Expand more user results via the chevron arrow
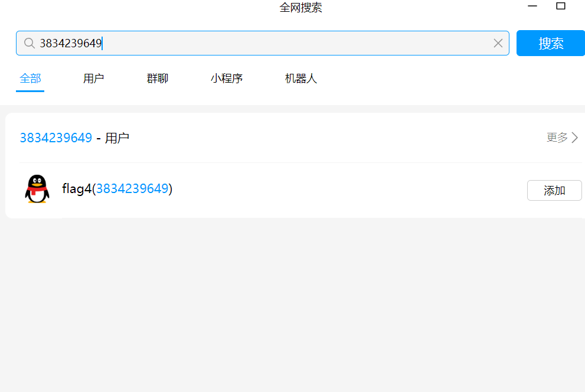 (x=575, y=138)
